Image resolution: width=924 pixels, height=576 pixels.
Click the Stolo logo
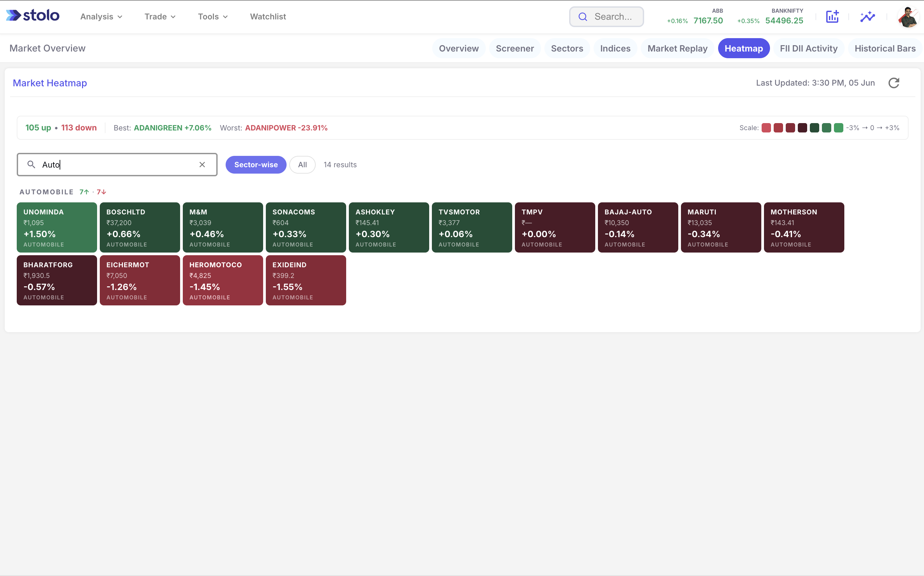(x=33, y=16)
